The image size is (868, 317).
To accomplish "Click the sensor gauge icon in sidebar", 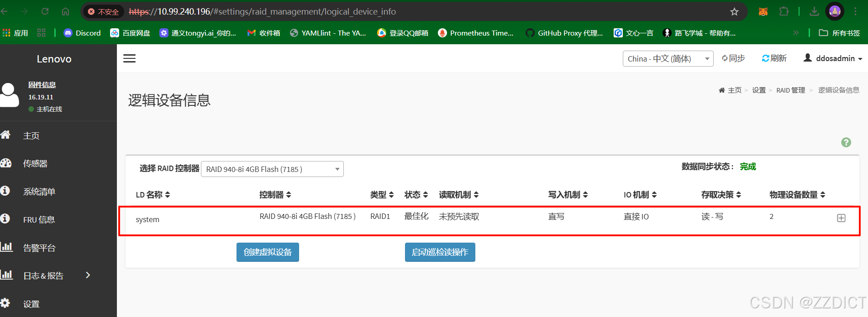I will (6, 163).
